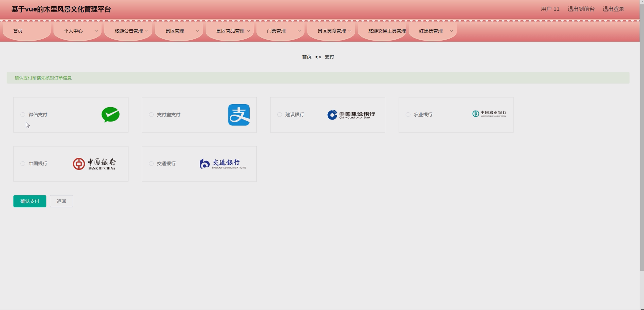Click the 首页 breadcrumb link
Viewport: 644px width, 310px height.
coord(307,57)
